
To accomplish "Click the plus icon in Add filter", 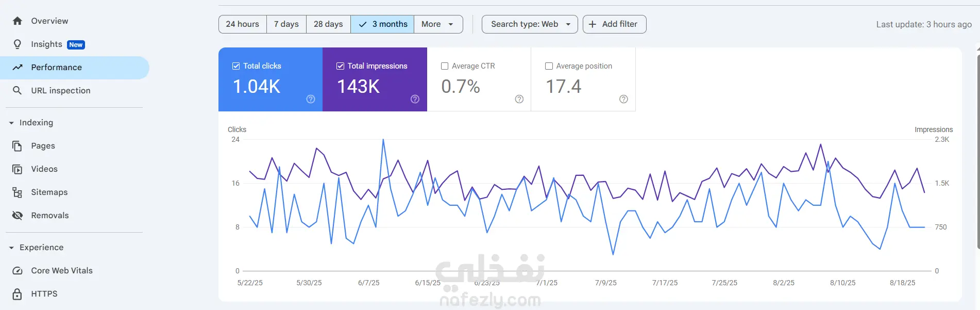I will (x=593, y=24).
